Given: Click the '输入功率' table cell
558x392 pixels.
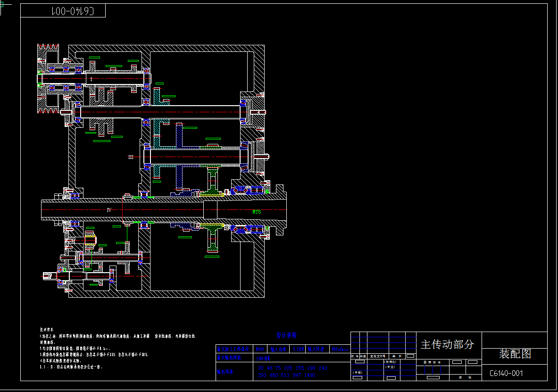Looking at the screenshot, I should coord(278,349).
